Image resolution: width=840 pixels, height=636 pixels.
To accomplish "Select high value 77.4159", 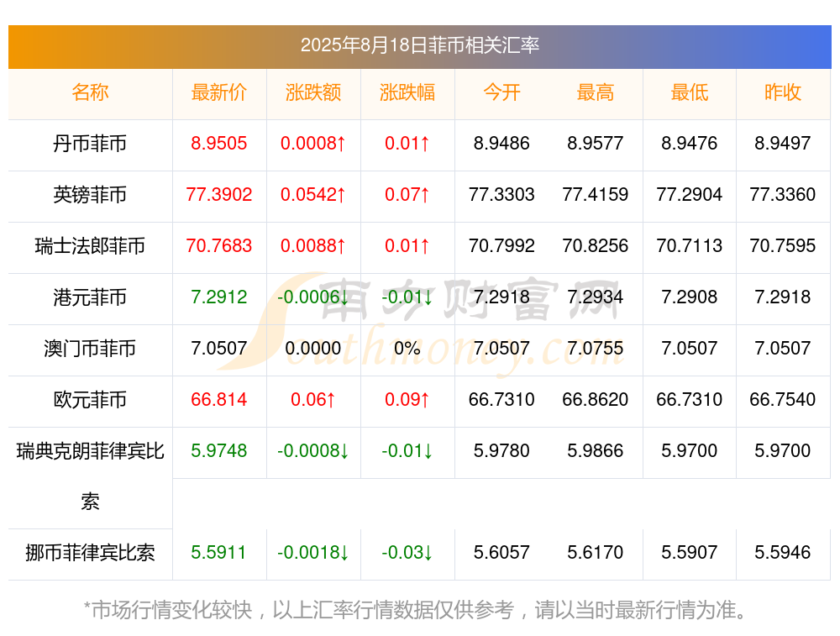I will (596, 195).
